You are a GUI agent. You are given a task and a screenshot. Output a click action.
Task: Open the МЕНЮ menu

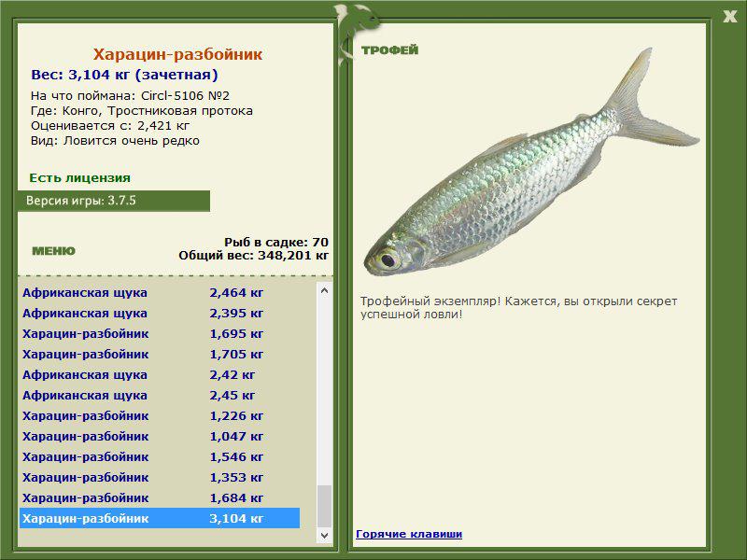(x=53, y=251)
